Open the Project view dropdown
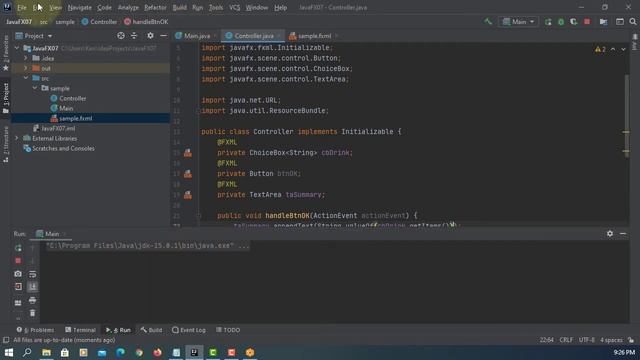 [34, 36]
